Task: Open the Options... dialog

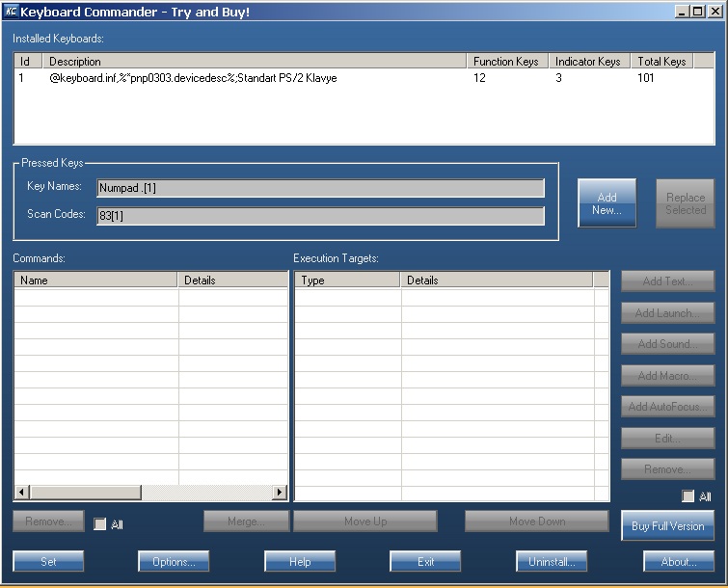Action: [x=174, y=562]
